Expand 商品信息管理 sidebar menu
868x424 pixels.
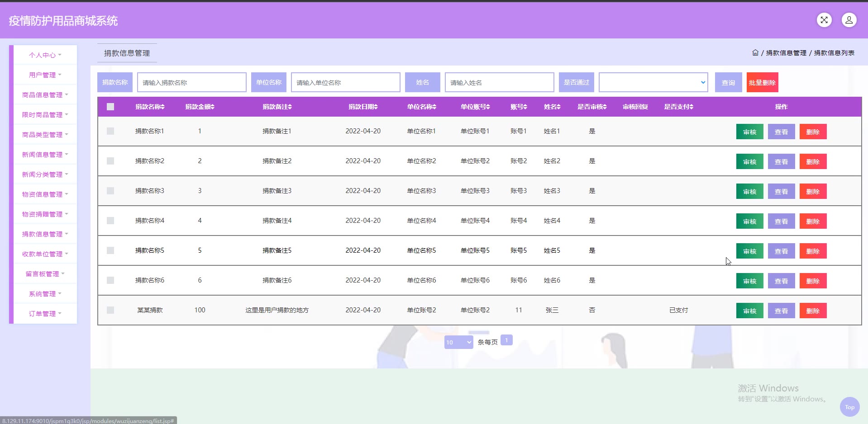tap(45, 95)
